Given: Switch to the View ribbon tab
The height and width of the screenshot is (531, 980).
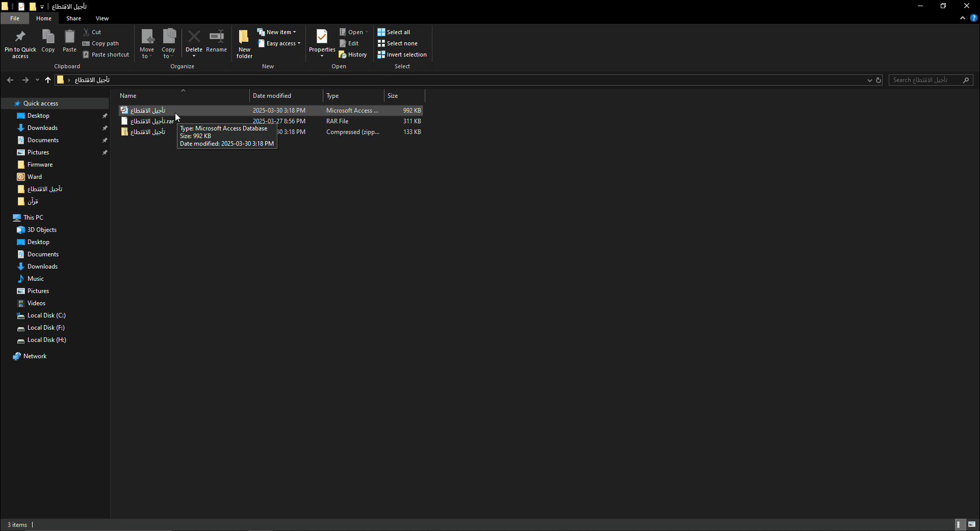Looking at the screenshot, I should pos(102,18).
